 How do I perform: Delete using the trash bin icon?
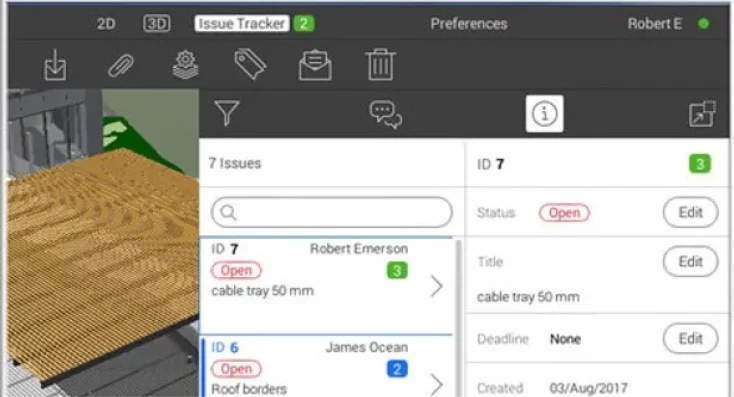380,64
